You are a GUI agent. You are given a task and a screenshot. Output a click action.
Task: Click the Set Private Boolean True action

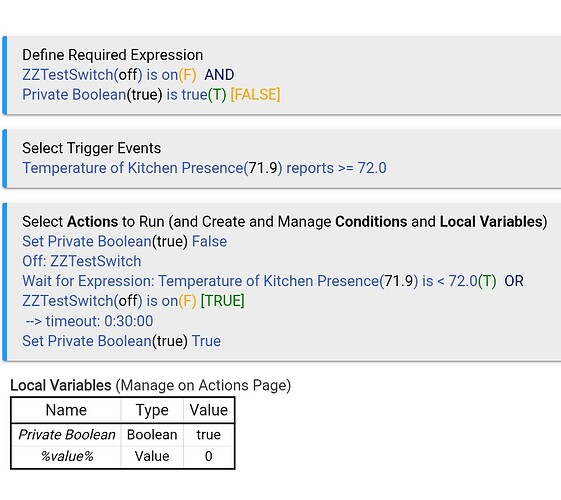click(121, 341)
